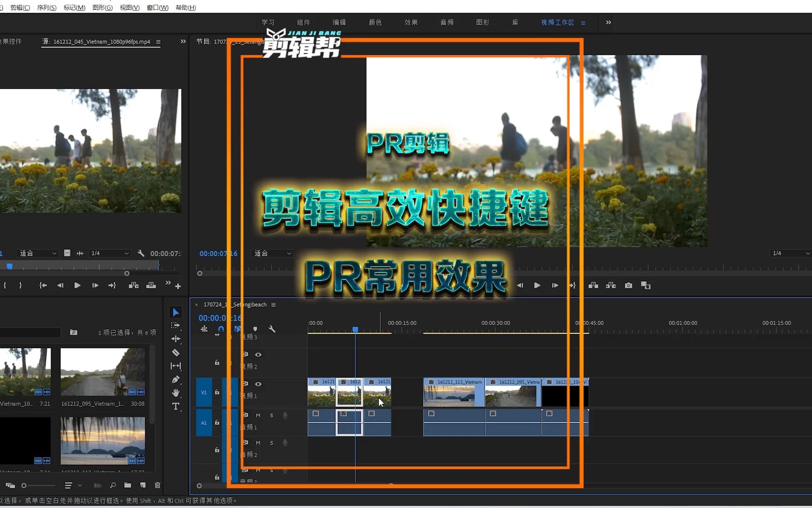Click Extract button in Program monitor
This screenshot has width=812, height=508.
(611, 286)
